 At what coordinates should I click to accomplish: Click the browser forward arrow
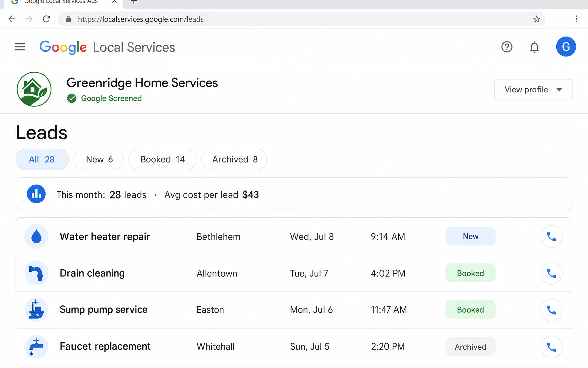(29, 19)
